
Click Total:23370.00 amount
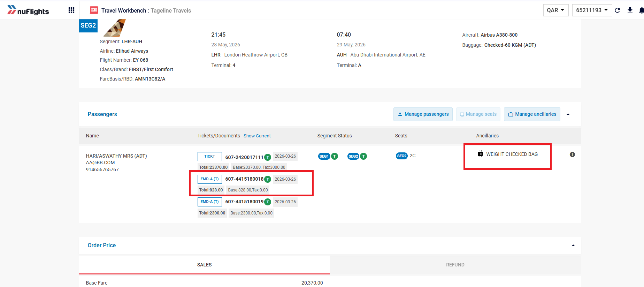(213, 167)
